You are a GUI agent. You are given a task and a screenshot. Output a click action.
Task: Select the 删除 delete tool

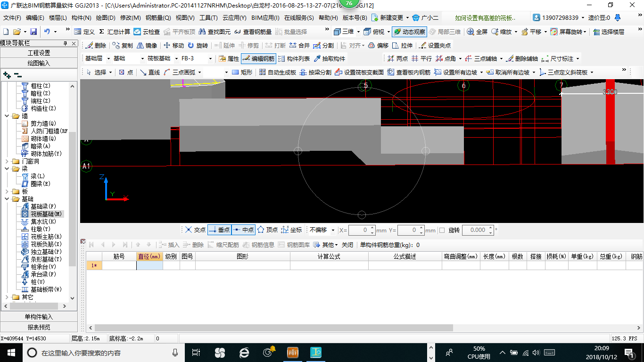click(x=96, y=46)
